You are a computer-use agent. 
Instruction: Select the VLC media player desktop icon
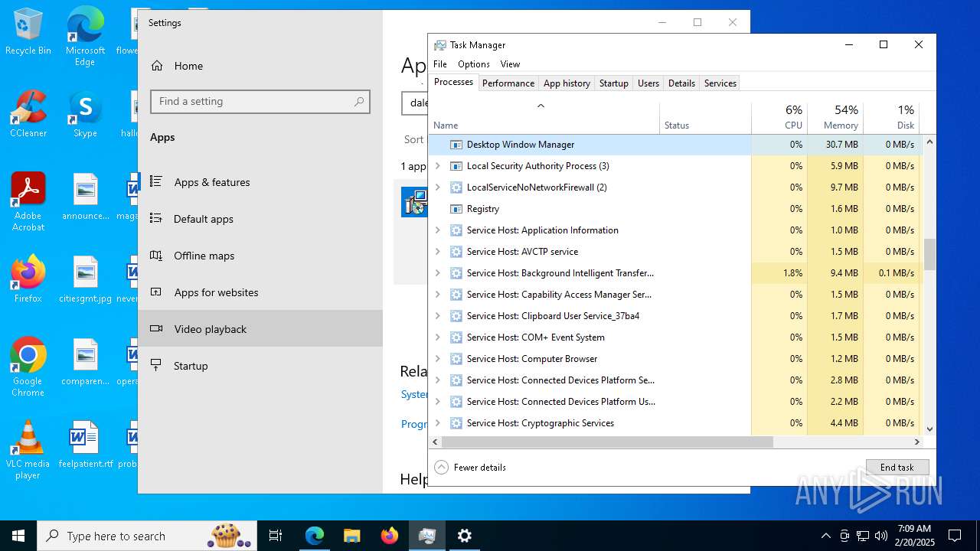(x=28, y=449)
